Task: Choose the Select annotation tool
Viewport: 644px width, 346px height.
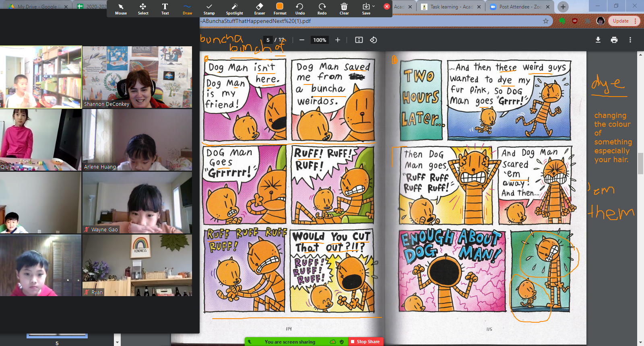Action: click(143, 9)
